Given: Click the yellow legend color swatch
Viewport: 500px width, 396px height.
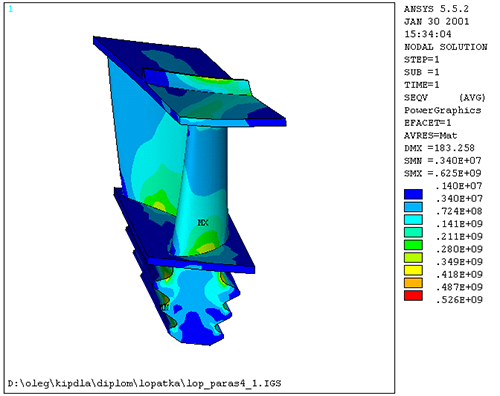Looking at the screenshot, I should click(413, 270).
